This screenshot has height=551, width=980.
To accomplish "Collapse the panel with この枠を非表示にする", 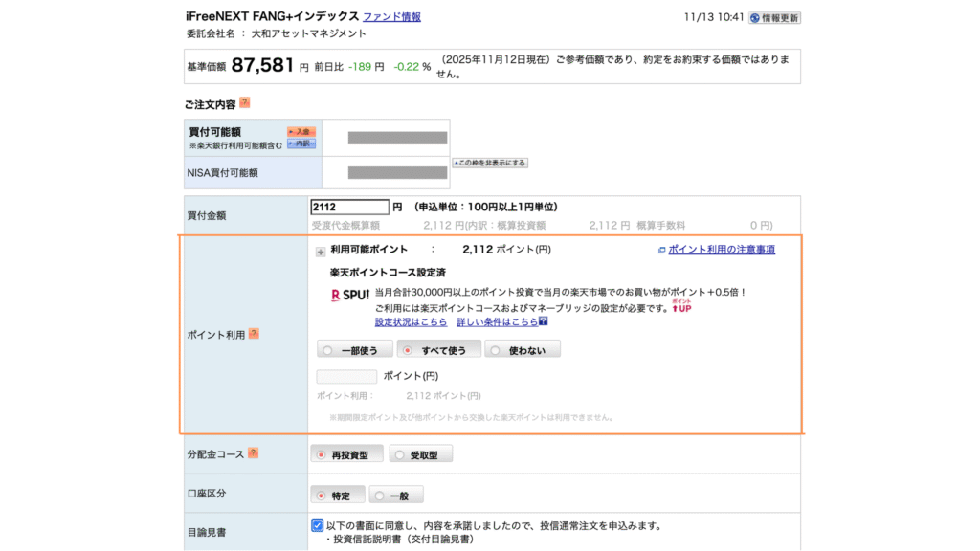I will point(490,164).
